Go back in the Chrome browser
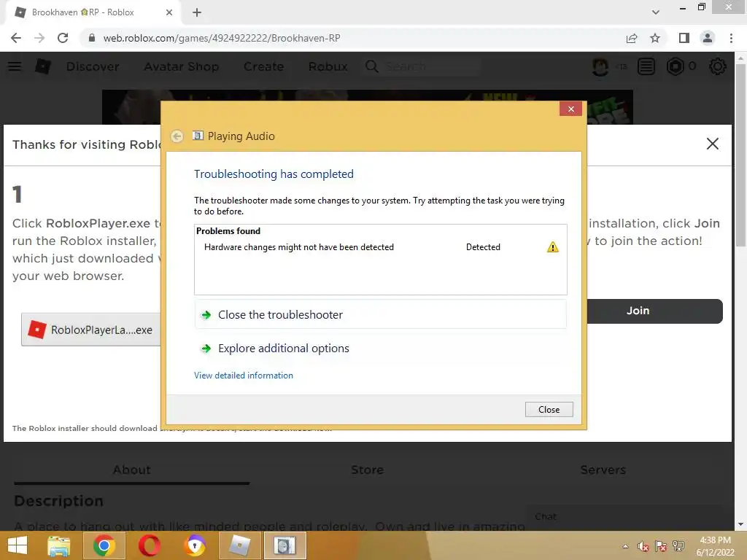The image size is (747, 560). point(16,38)
